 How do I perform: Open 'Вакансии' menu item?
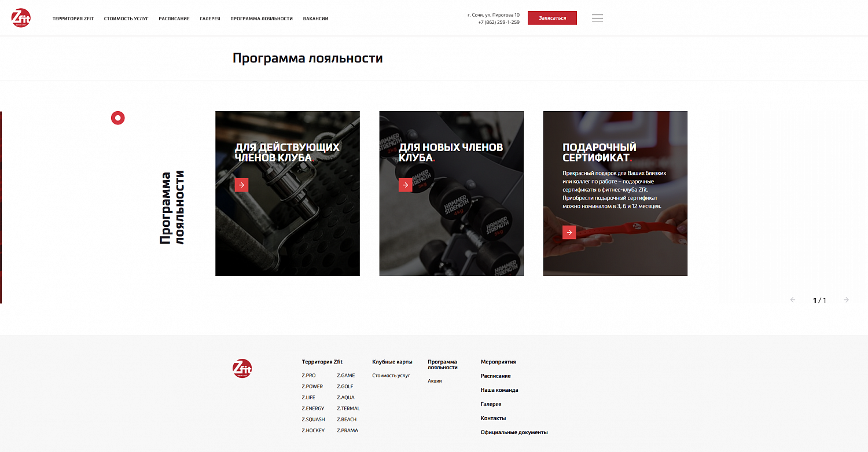(315, 19)
